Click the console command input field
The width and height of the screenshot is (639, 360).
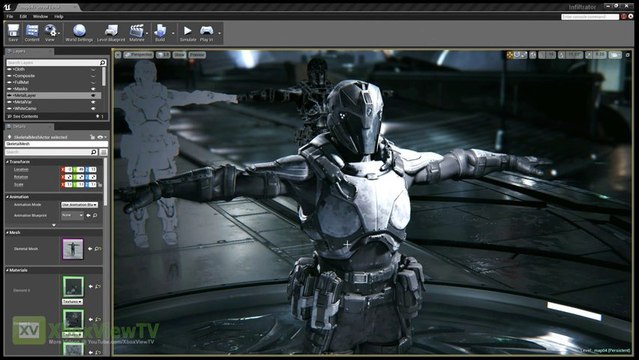coord(590,17)
